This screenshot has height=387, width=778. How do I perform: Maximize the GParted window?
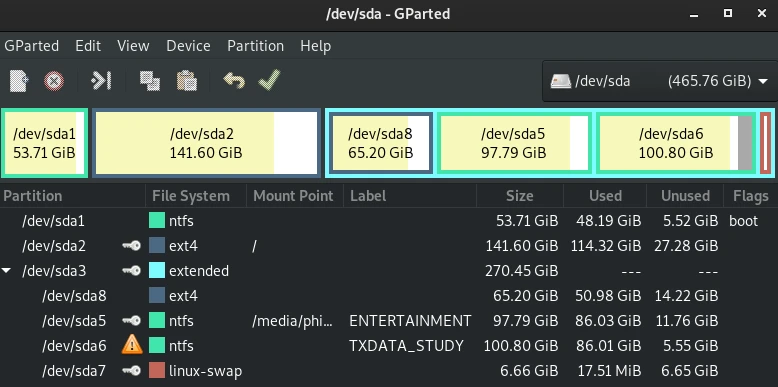[x=728, y=14]
